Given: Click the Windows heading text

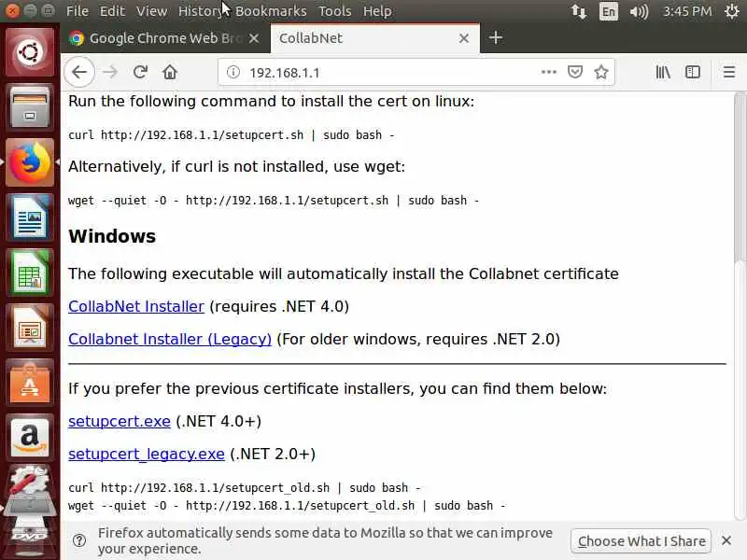Looking at the screenshot, I should click(x=112, y=236).
